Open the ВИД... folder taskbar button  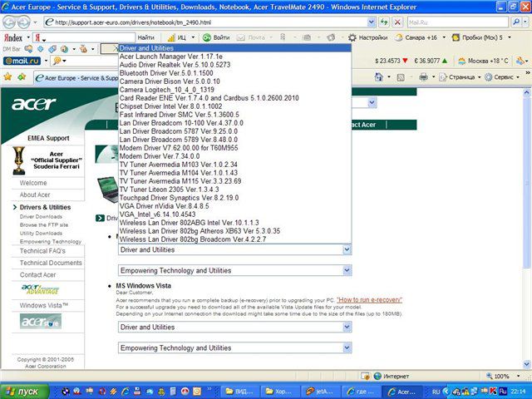pos(240,392)
